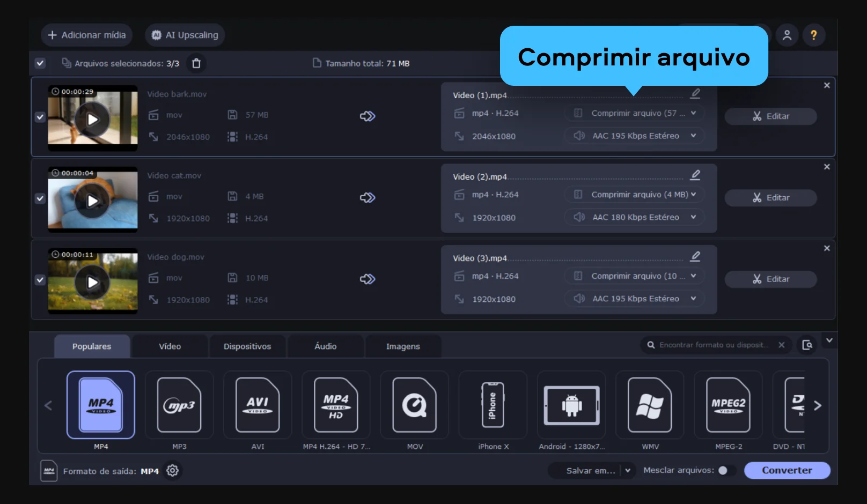
Task: Open Comprimir arquivo dropdown for Video (2).mp4
Action: (x=634, y=195)
